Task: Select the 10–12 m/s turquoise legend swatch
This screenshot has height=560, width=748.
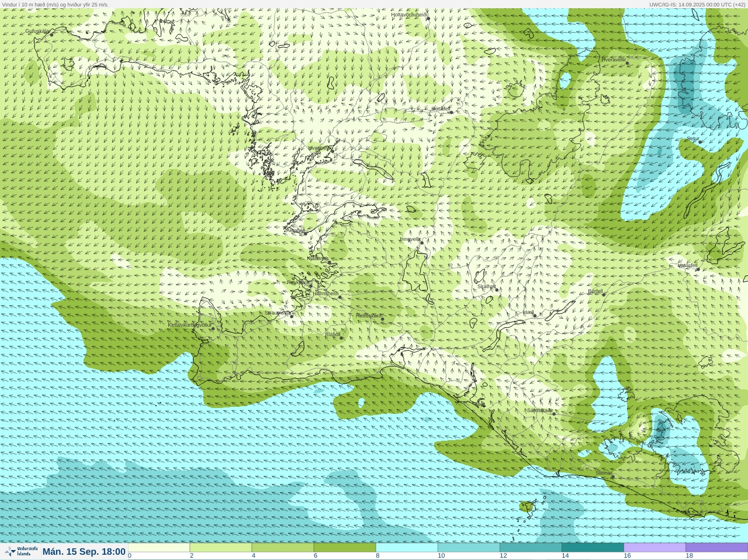Action: [469, 548]
